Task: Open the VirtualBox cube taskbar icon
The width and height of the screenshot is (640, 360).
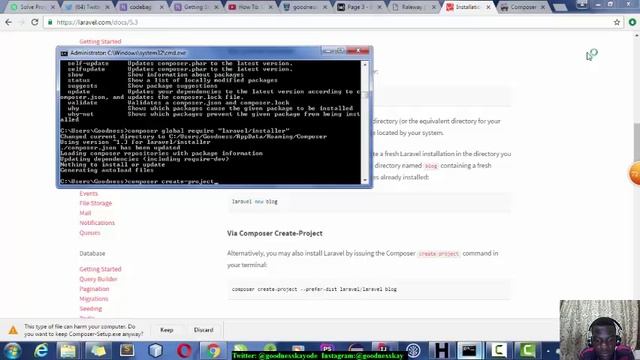Action: click(156, 351)
